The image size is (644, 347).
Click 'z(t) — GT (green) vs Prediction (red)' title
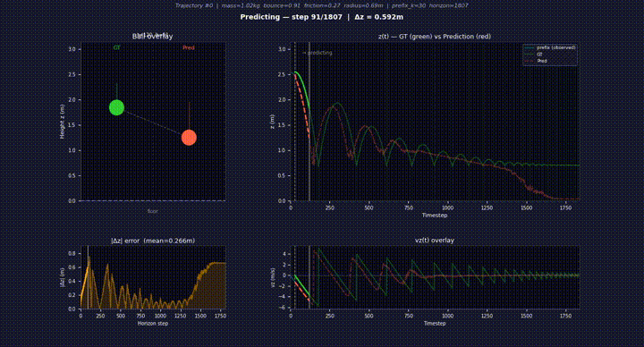click(x=435, y=36)
